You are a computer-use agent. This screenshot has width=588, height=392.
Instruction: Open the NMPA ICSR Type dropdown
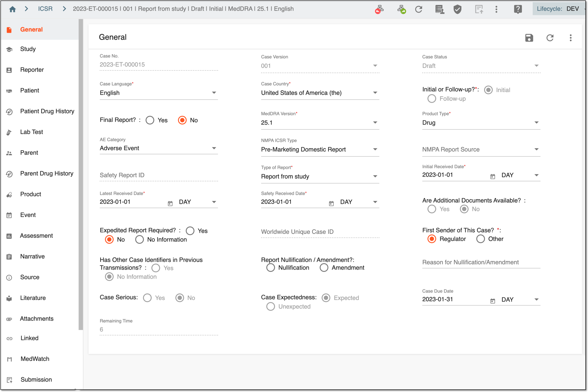[320, 149]
